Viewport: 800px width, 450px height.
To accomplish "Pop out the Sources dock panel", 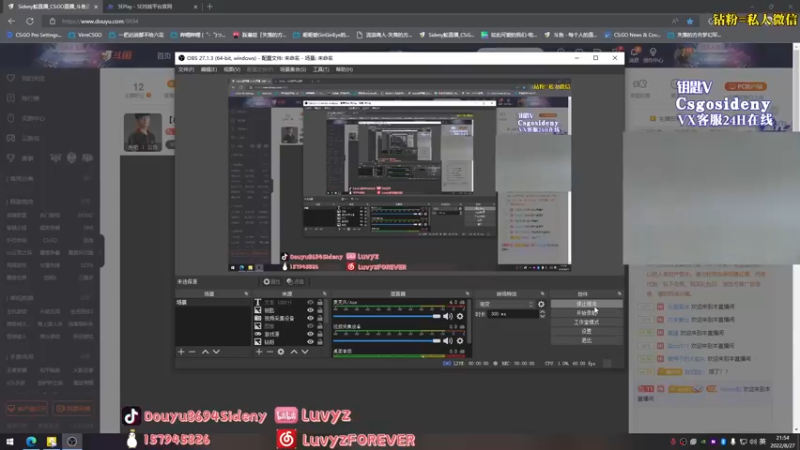I will coord(324,294).
